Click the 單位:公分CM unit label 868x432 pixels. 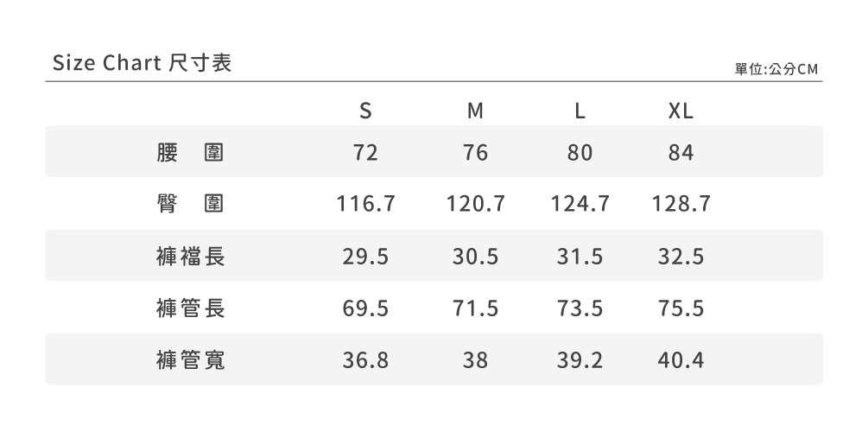[776, 68]
